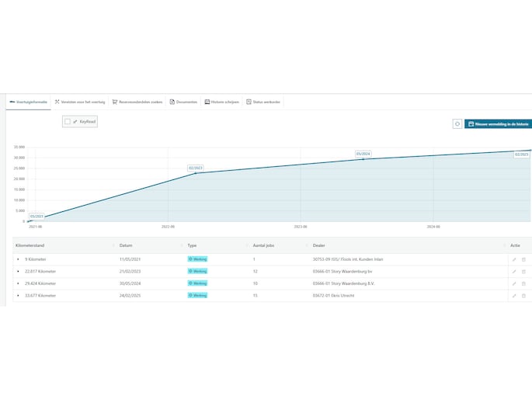The image size is (532, 399).
Task: Delete the 22.817 Kilometer entry
Action: [x=523, y=272]
